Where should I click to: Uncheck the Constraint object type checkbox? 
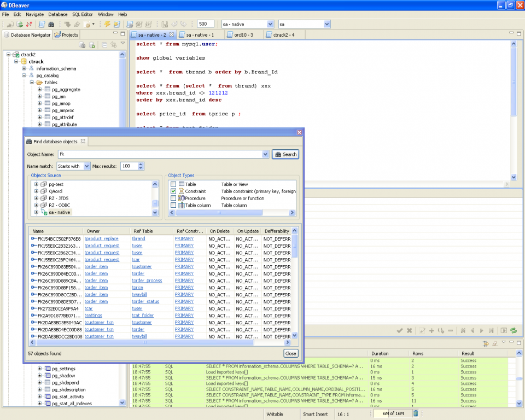point(173,191)
